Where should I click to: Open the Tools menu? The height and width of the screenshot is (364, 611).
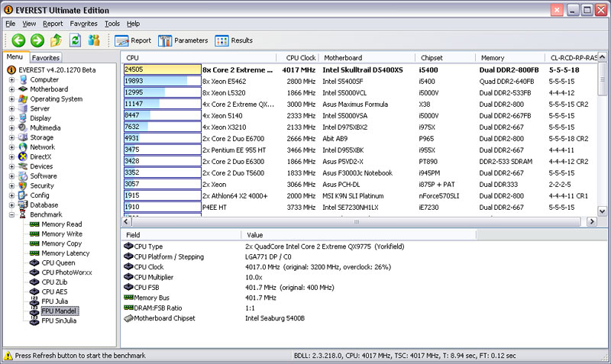(x=112, y=24)
